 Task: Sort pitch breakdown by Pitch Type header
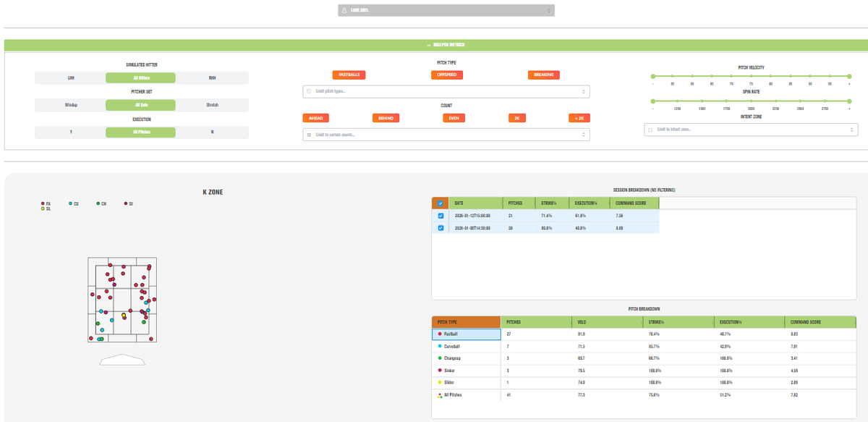[466, 322]
